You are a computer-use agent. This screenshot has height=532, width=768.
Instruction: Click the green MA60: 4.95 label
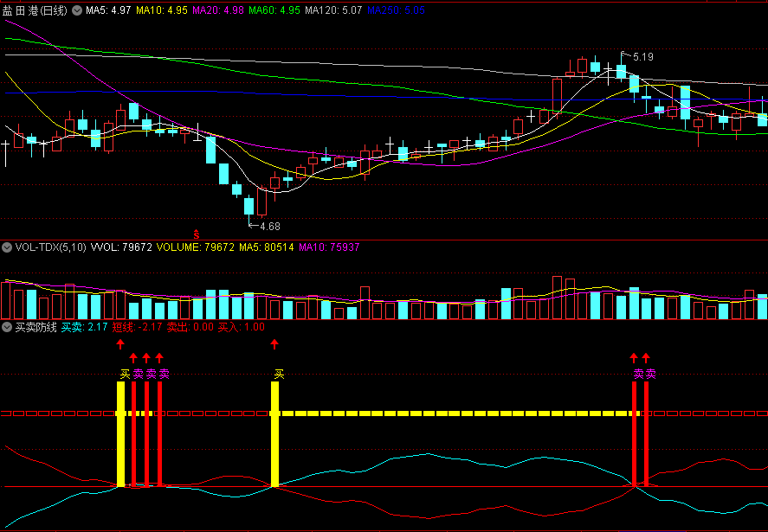(x=274, y=10)
